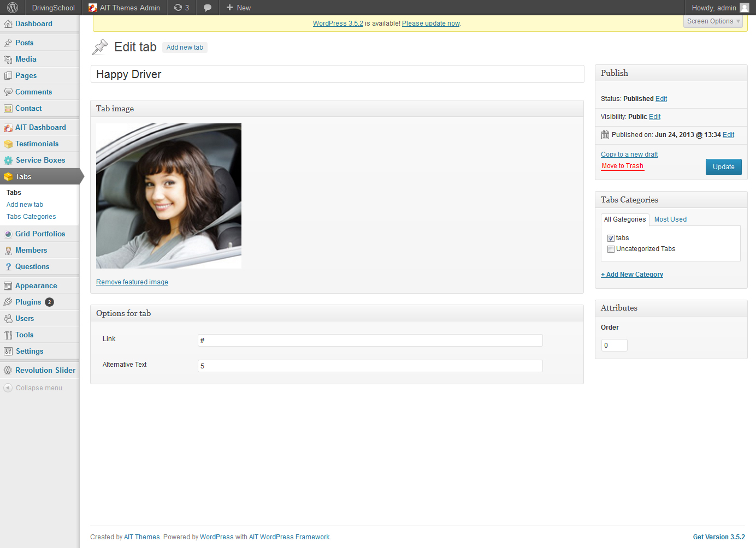Open the comments bubble icon in admin bar

208,8
